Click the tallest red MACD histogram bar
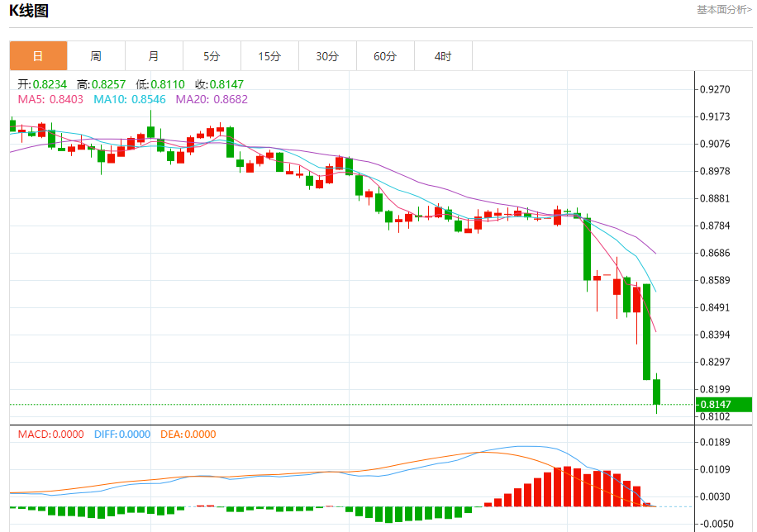Viewport: 757px width, 532px height. [567, 486]
